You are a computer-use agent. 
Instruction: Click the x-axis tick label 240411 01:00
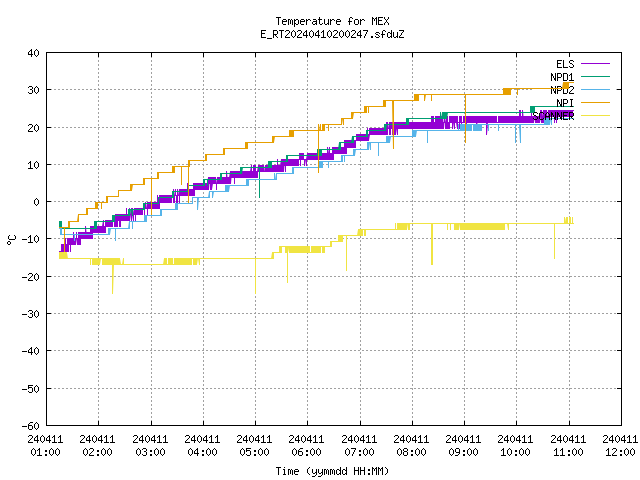point(45,446)
